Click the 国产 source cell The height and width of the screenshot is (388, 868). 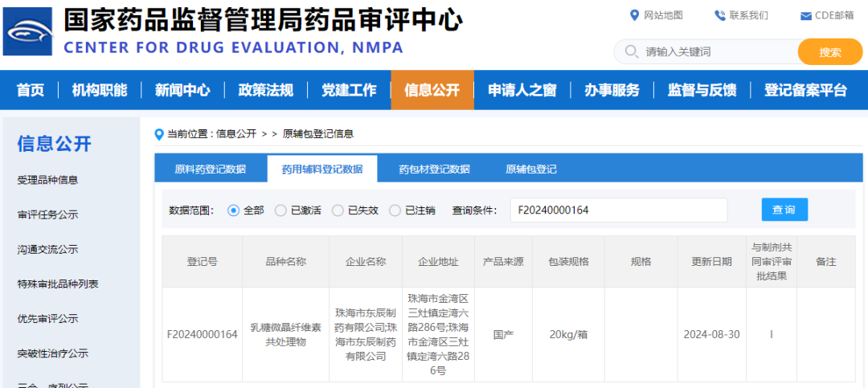pyautogui.click(x=503, y=334)
